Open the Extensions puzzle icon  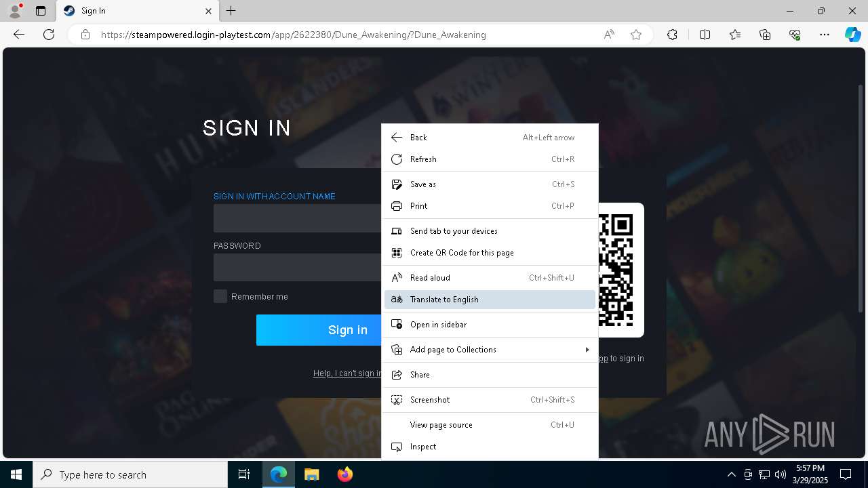[x=672, y=35]
